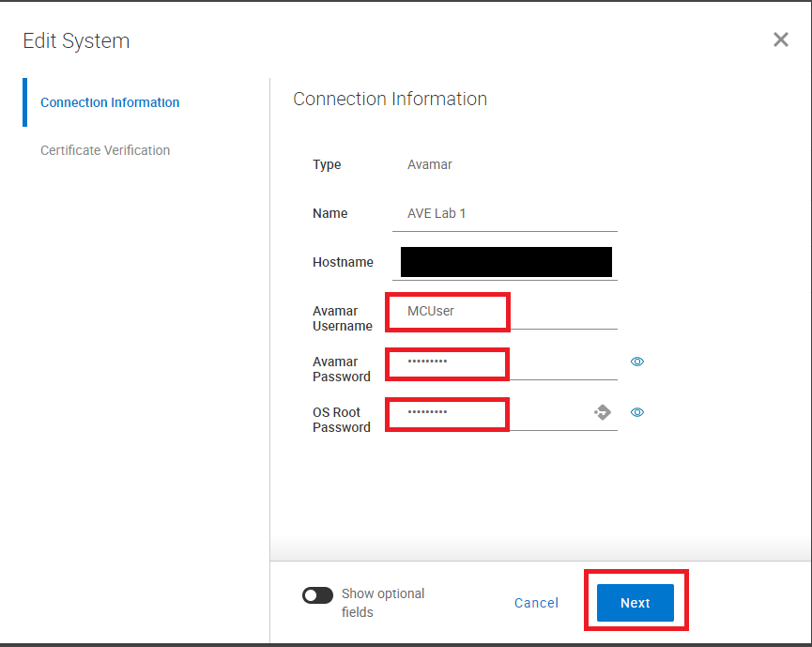The width and height of the screenshot is (812, 647).
Task: Focus the Avamar Password field
Action: click(447, 363)
